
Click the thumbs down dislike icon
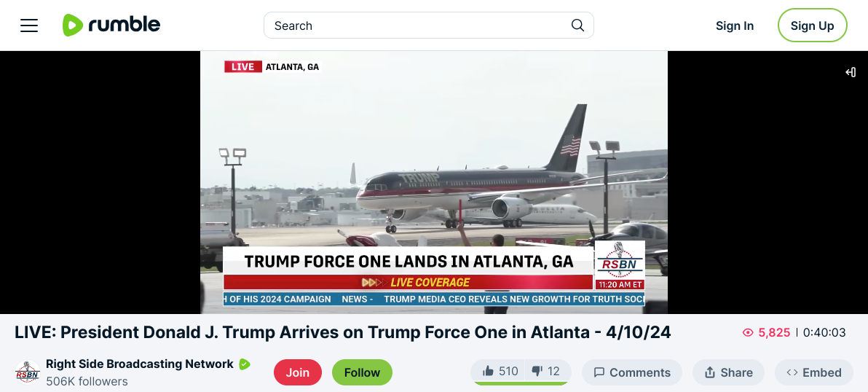(537, 371)
